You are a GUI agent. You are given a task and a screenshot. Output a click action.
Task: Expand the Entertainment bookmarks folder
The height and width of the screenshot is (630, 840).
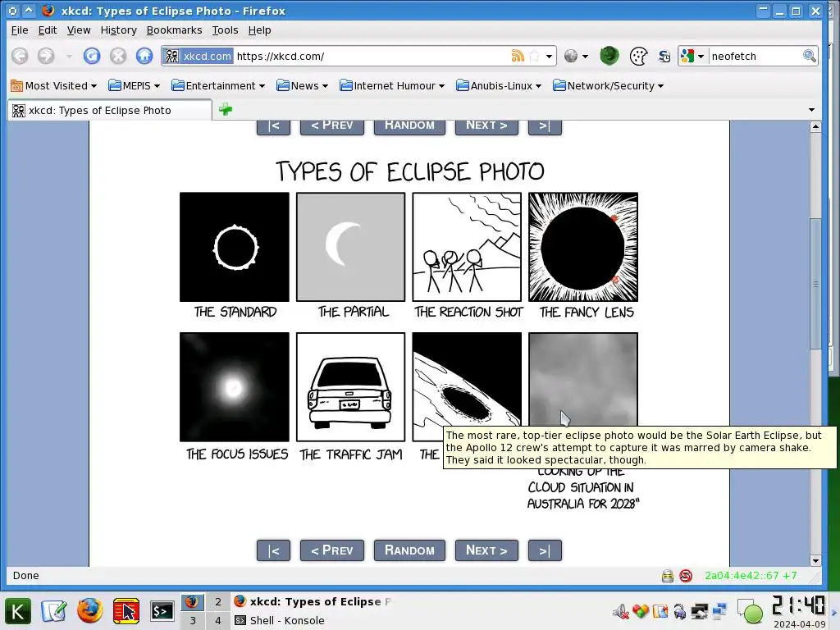coord(218,85)
